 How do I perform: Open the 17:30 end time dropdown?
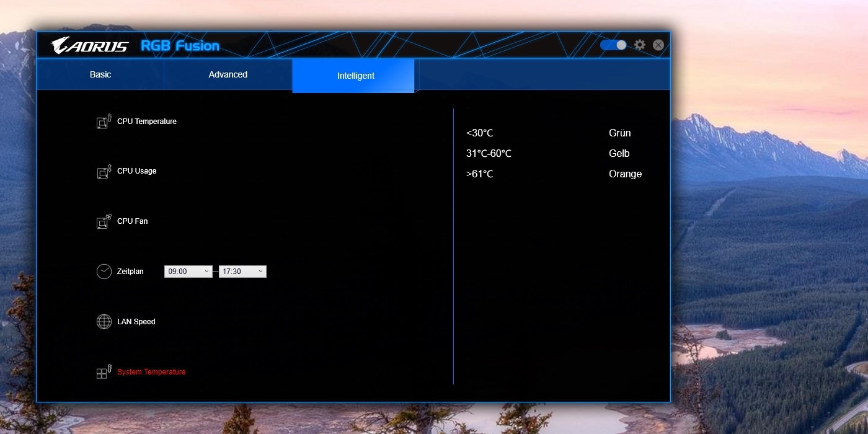coord(242,272)
